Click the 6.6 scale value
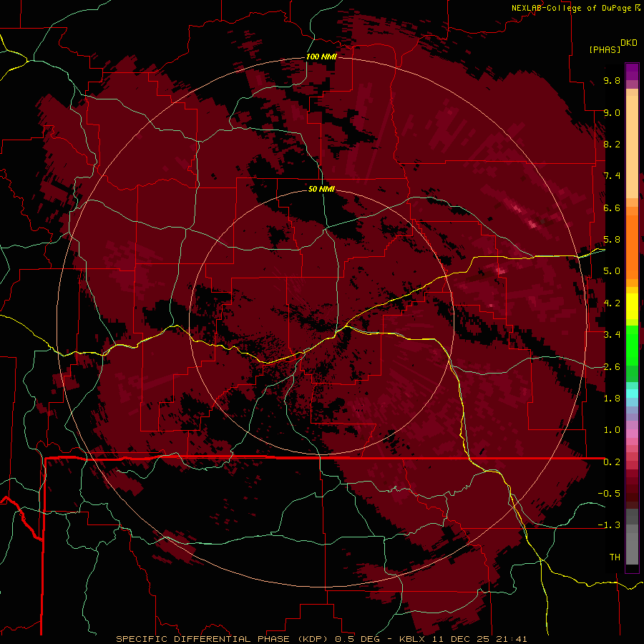 612,208
